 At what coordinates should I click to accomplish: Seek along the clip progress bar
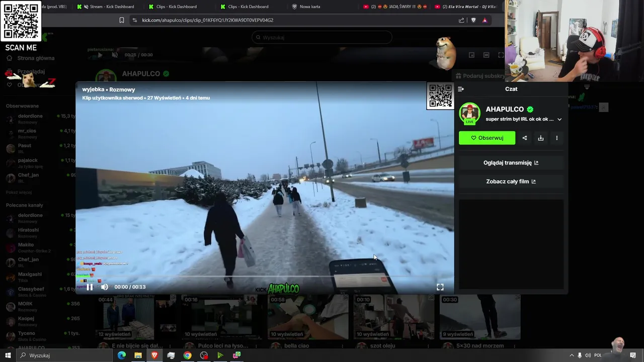pyautogui.click(x=265, y=277)
